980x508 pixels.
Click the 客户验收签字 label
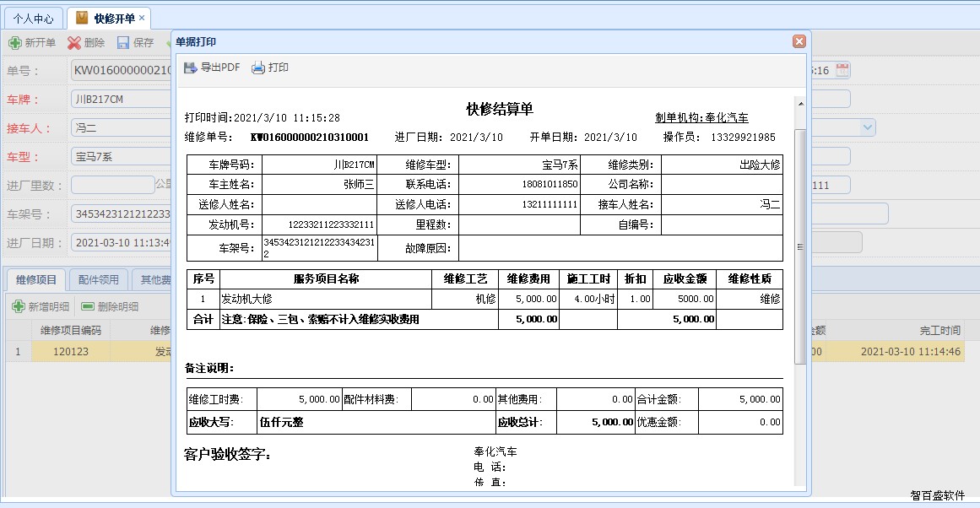(228, 454)
